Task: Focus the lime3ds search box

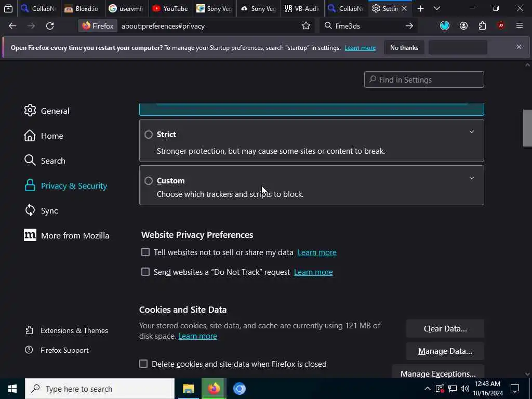Action: pos(368,26)
